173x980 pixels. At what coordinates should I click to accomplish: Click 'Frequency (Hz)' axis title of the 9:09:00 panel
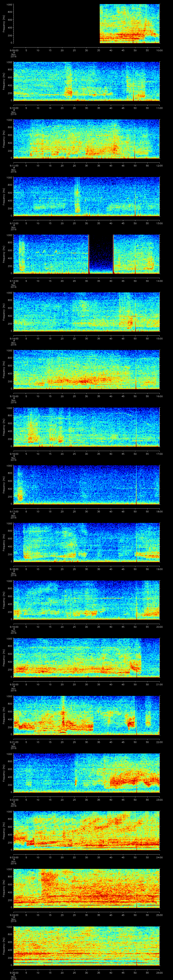coord(4,24)
